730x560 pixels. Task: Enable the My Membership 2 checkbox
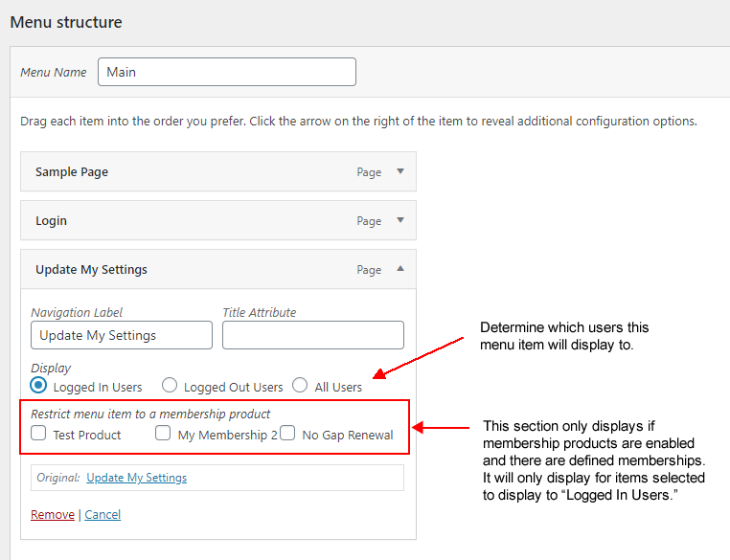pos(163,434)
